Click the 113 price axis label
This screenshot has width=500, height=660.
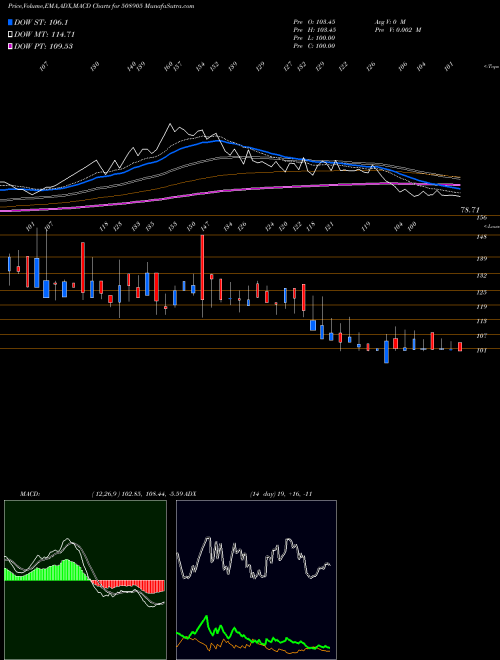482,321
